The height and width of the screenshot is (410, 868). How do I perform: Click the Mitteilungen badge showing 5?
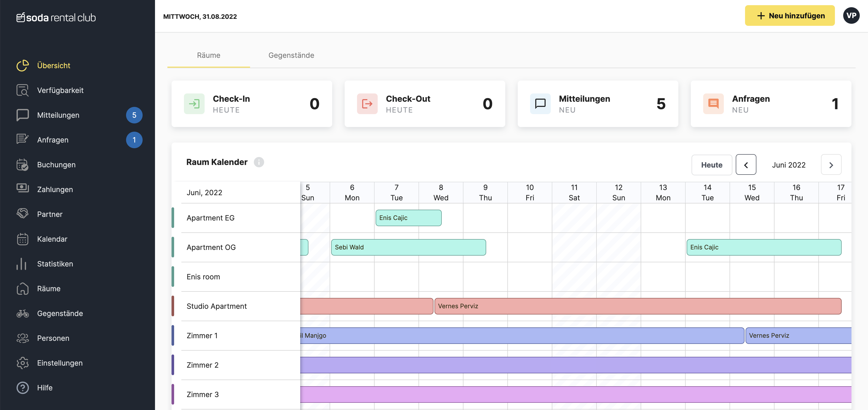click(x=134, y=115)
